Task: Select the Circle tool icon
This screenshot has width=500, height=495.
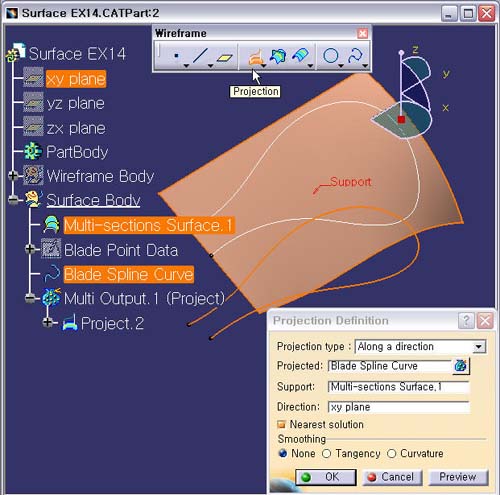Action: (331, 56)
